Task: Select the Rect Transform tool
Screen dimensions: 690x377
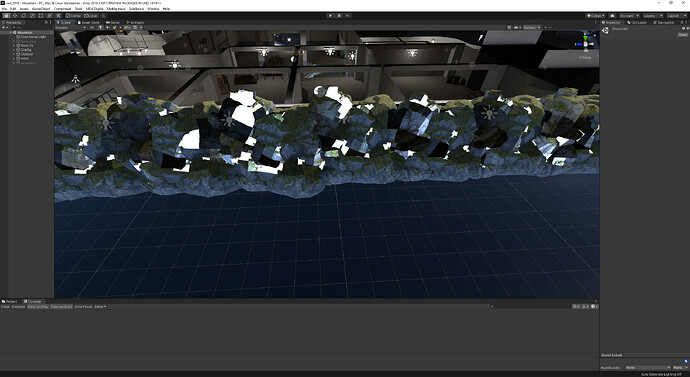Action: point(40,15)
